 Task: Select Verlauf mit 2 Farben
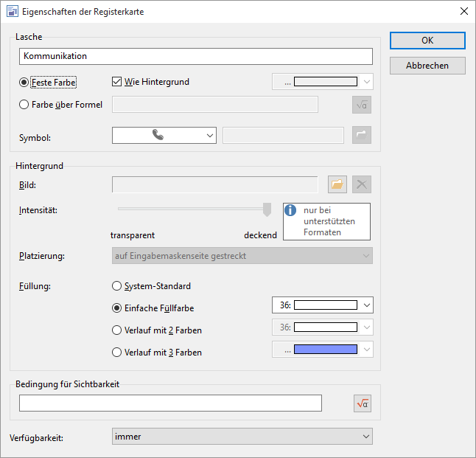point(116,330)
